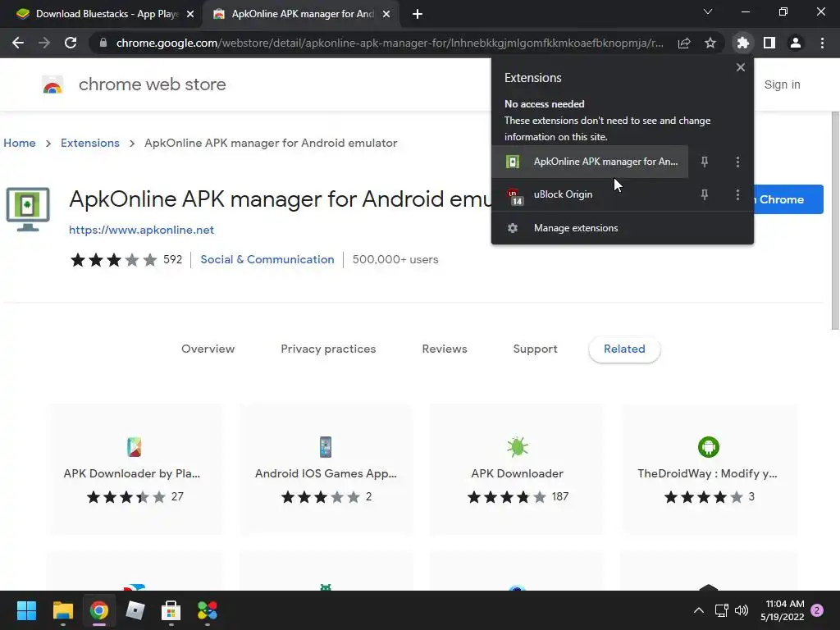Image resolution: width=840 pixels, height=630 pixels.
Task: Close the Download Bluestacks tab
Action: click(x=189, y=15)
